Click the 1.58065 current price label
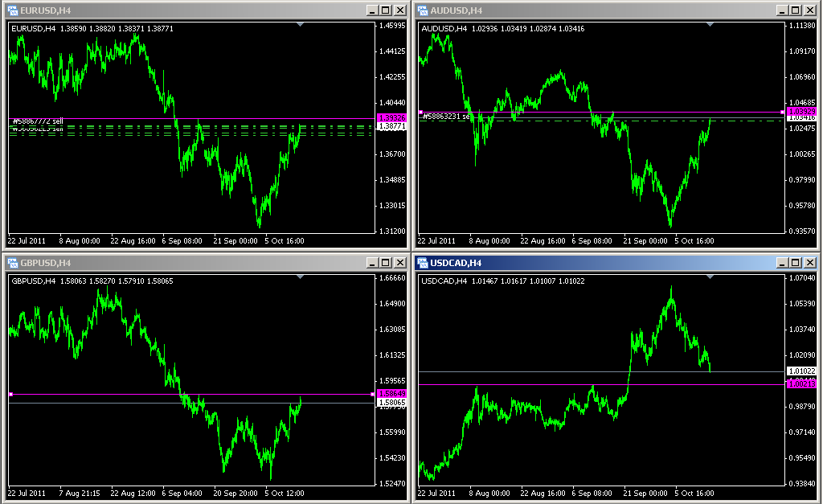 [x=392, y=403]
